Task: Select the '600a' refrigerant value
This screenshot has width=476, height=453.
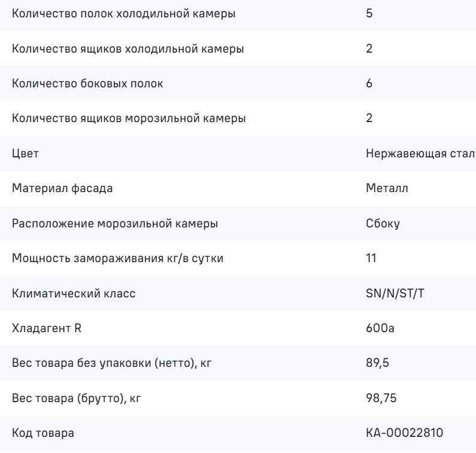Action: click(x=380, y=328)
